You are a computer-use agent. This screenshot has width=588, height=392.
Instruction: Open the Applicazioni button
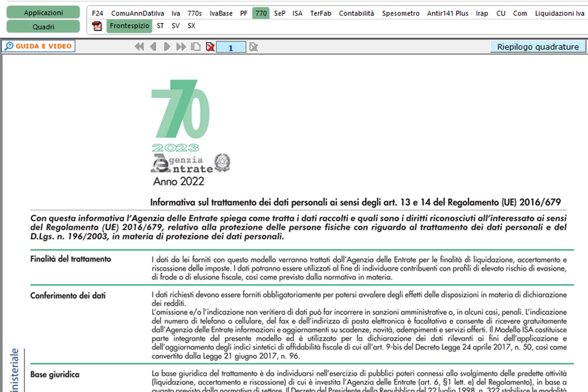(43, 12)
